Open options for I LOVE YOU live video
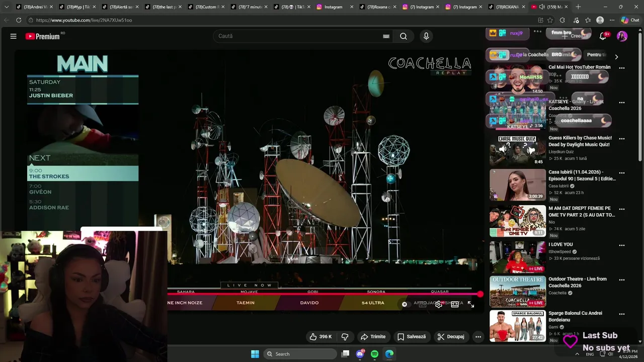 [x=622, y=245]
